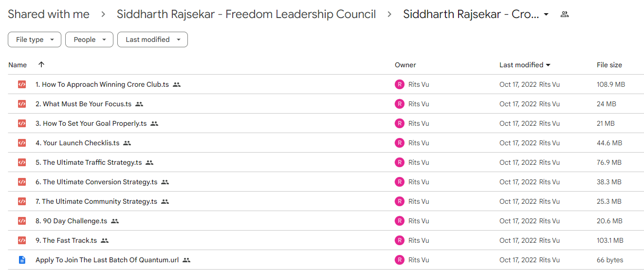644x273 pixels.
Task: Click the shared icon next to 6. The Ultimate Conversion Strategy.ts
Action: [x=165, y=182]
